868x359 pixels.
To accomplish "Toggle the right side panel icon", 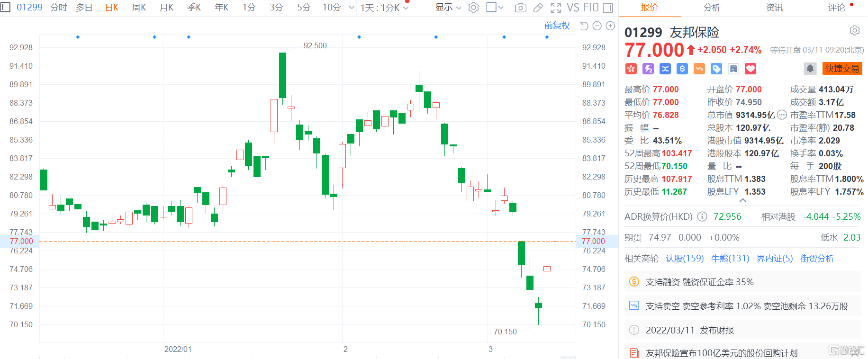I will [x=608, y=8].
